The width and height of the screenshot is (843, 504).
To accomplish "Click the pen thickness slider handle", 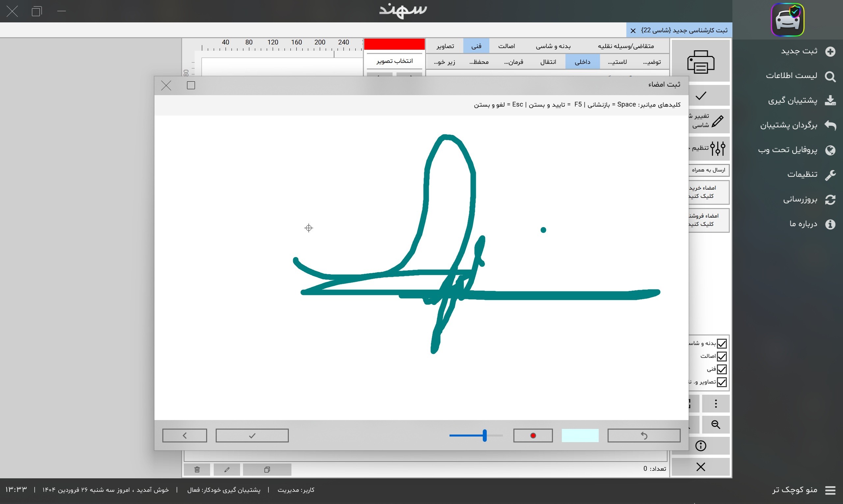I will click(x=485, y=436).
